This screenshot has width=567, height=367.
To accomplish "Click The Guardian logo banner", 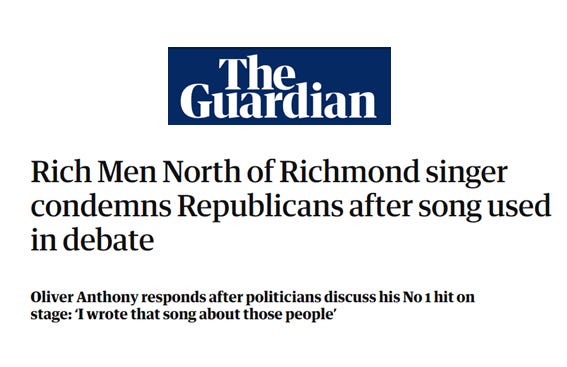I will pos(279,86).
